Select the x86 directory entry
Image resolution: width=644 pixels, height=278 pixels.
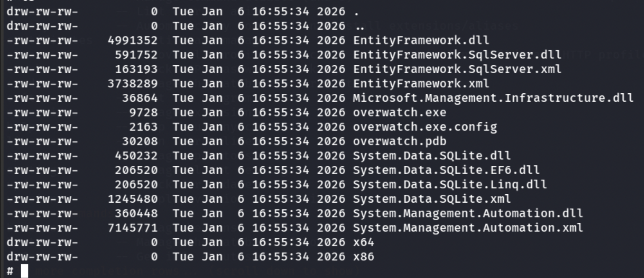coord(364,257)
